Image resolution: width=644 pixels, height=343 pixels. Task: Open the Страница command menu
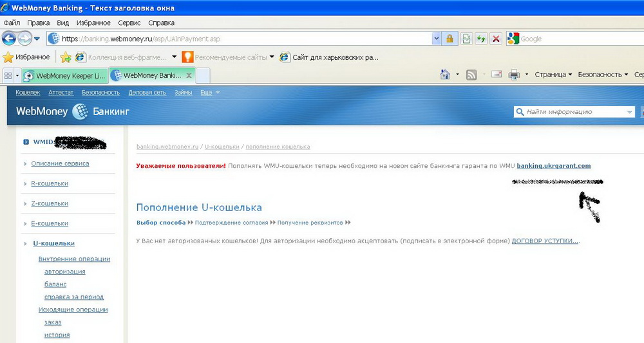coord(553,75)
